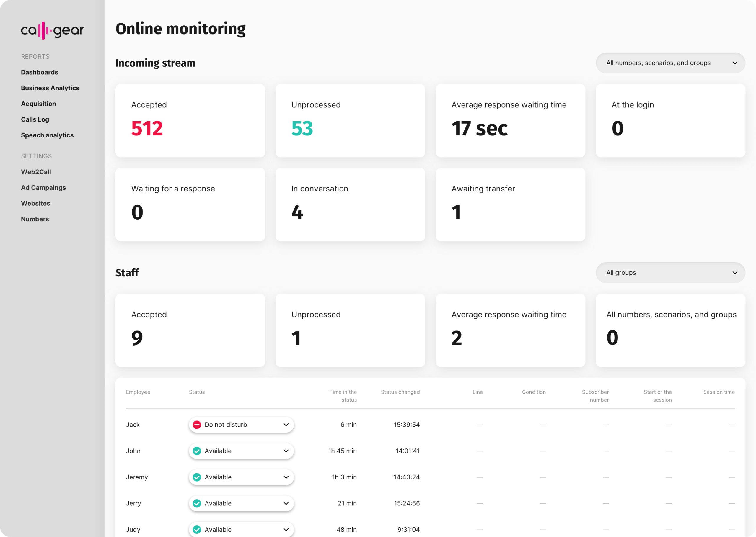
Task: Open Speech analytics section
Action: (x=47, y=135)
